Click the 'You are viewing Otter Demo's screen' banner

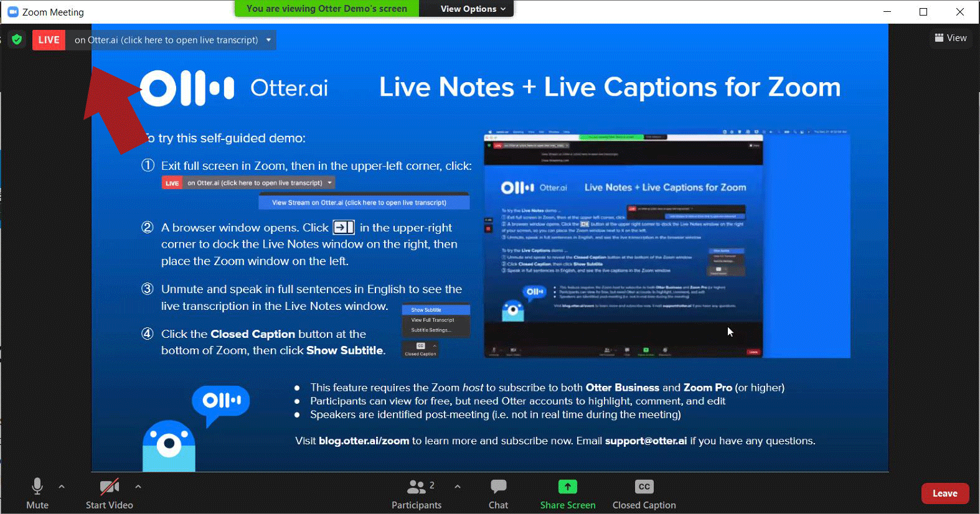pos(326,9)
